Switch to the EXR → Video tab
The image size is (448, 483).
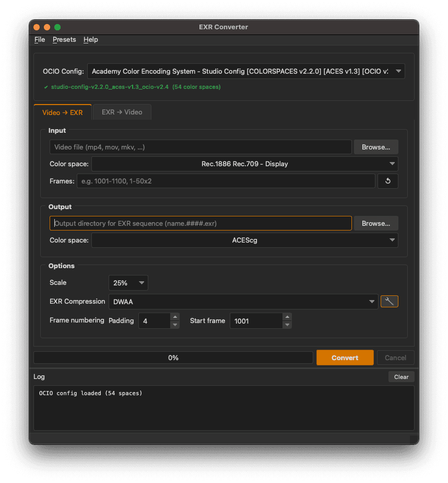(122, 112)
